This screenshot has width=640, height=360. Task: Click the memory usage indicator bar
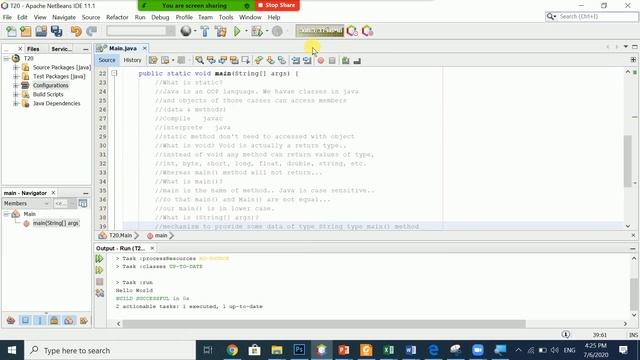coord(320,31)
